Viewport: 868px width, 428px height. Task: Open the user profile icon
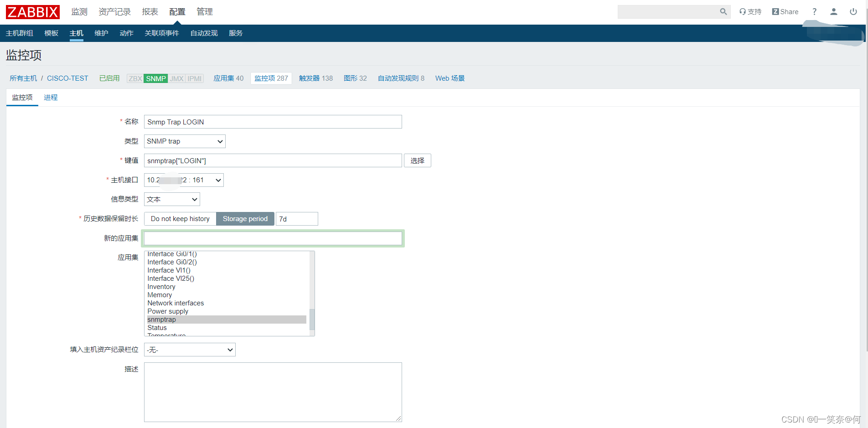(834, 12)
